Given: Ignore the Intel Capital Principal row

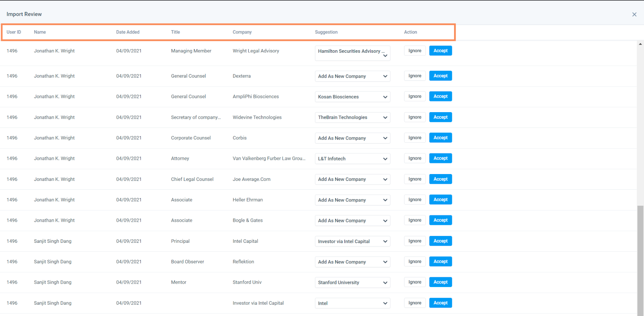Looking at the screenshot, I should 415,241.
